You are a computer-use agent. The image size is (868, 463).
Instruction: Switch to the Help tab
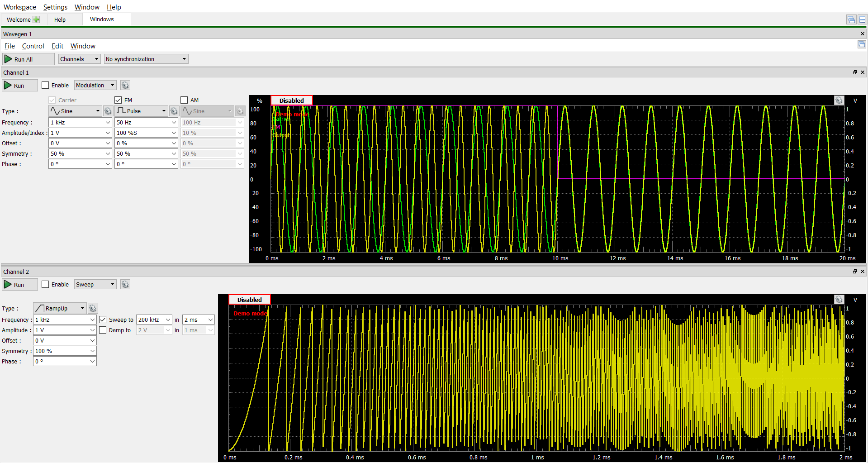(x=60, y=19)
